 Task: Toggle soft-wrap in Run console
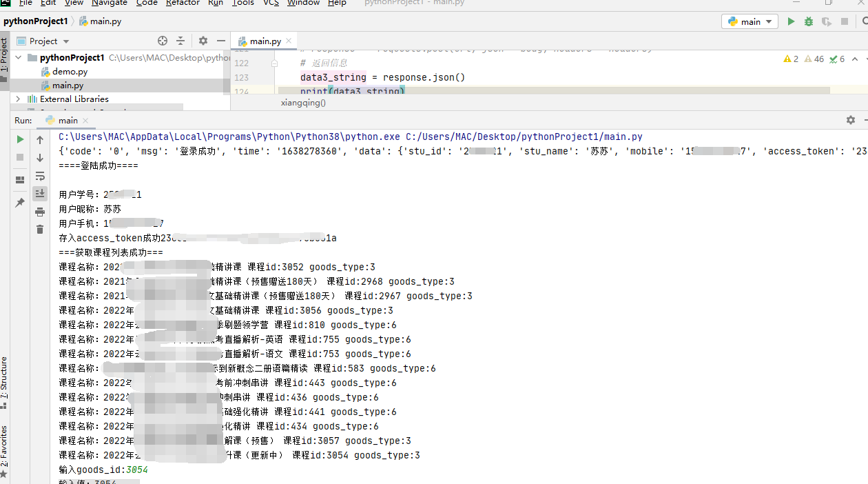coord(40,177)
